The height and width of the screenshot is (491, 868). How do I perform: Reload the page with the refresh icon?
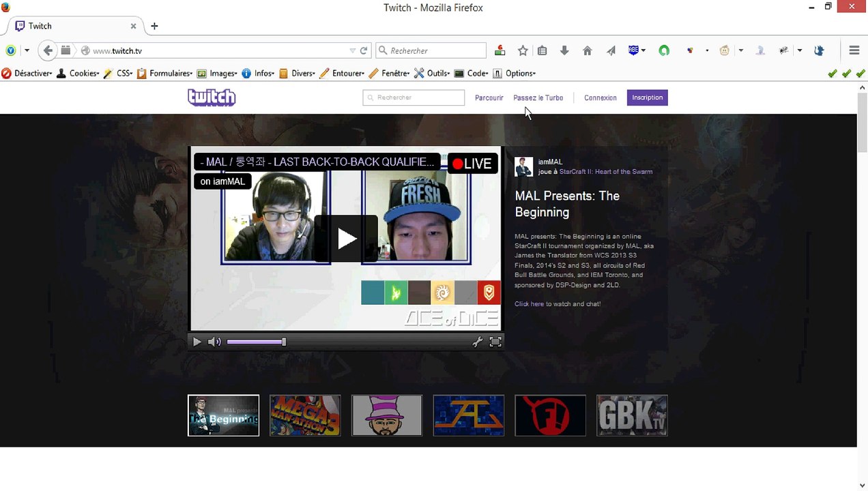(x=364, y=50)
